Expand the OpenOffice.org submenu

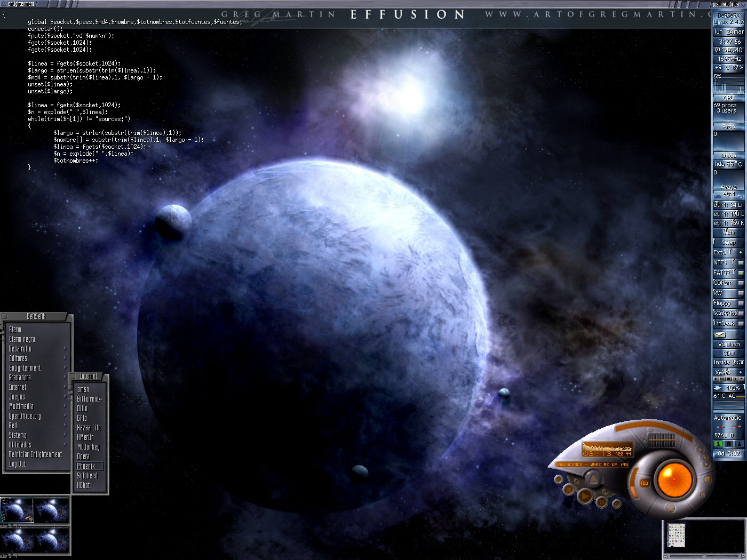point(37,416)
